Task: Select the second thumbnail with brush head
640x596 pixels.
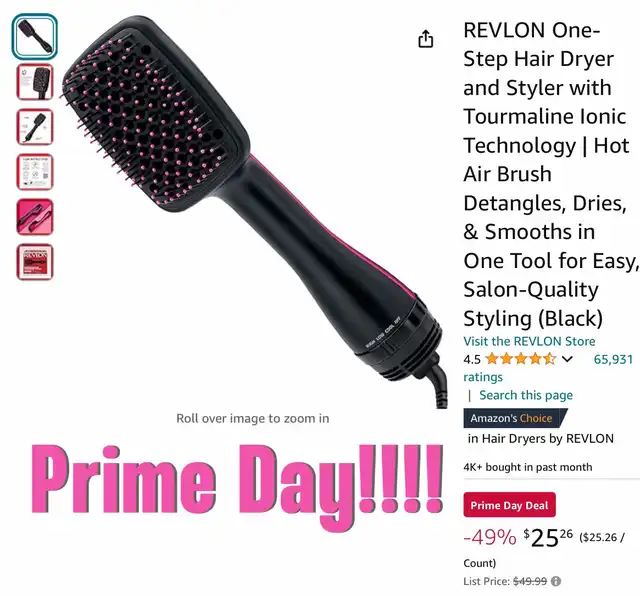Action: (x=35, y=82)
